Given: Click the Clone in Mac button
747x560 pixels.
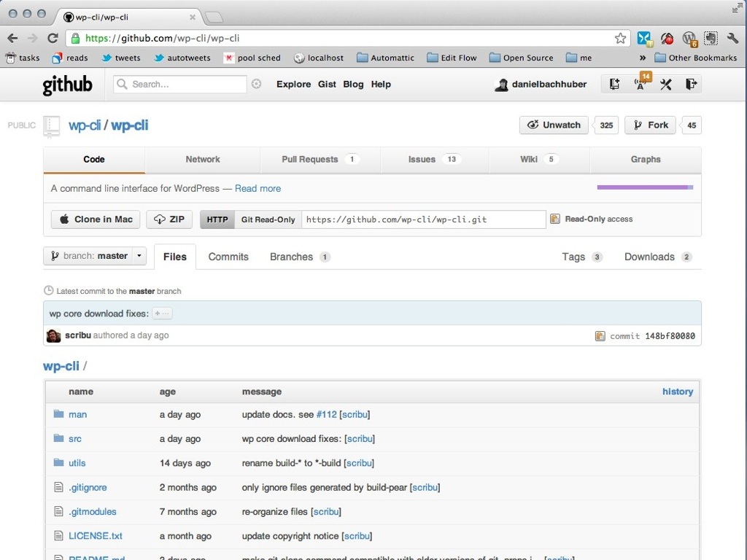Looking at the screenshot, I should click(x=96, y=219).
